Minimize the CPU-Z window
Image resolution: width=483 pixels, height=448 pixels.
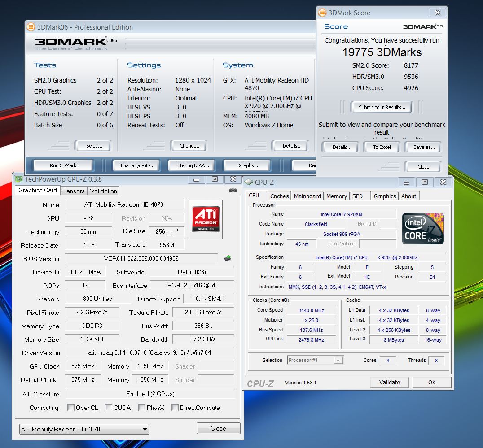(x=406, y=183)
